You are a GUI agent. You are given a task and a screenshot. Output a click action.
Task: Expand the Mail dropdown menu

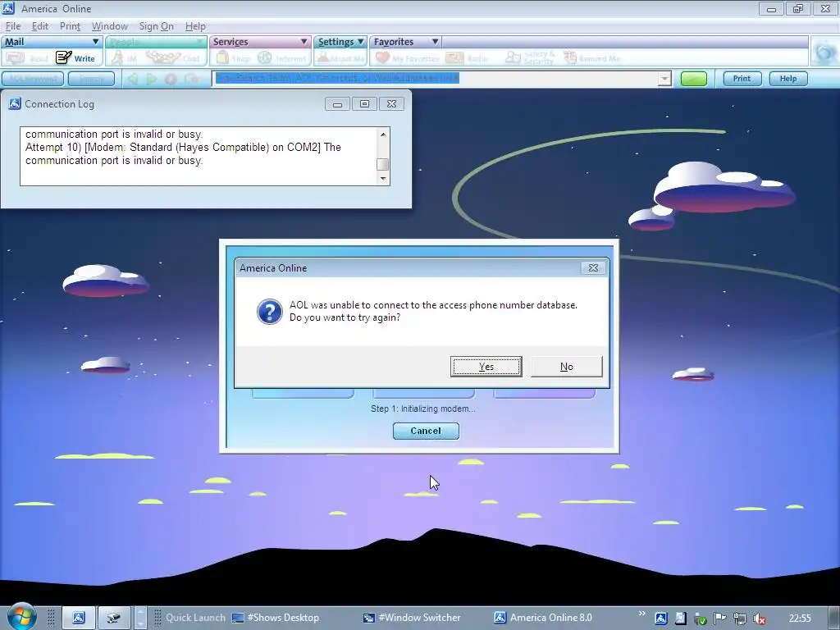click(95, 41)
